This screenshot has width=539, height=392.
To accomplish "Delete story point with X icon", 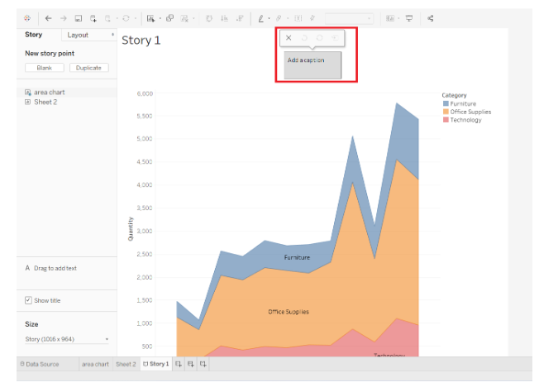I will (x=289, y=38).
